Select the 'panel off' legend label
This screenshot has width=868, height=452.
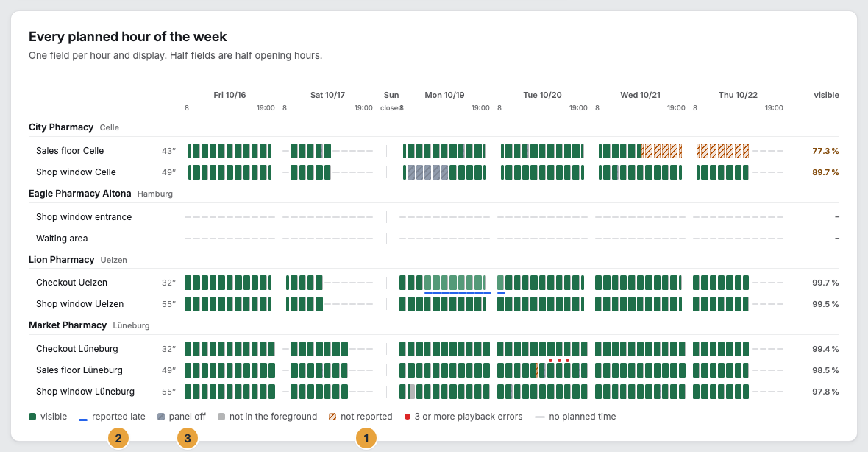pos(187,417)
